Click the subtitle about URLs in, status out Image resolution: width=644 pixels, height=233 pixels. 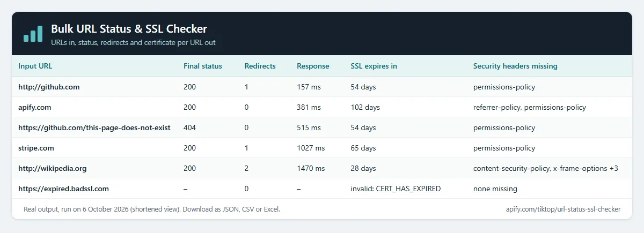click(x=133, y=42)
